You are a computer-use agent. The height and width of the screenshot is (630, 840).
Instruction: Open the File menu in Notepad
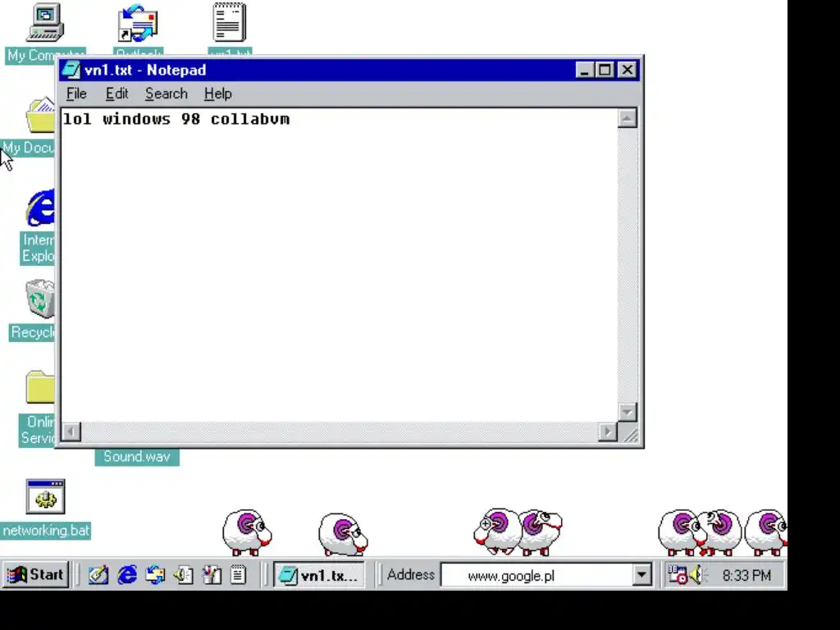coord(76,94)
